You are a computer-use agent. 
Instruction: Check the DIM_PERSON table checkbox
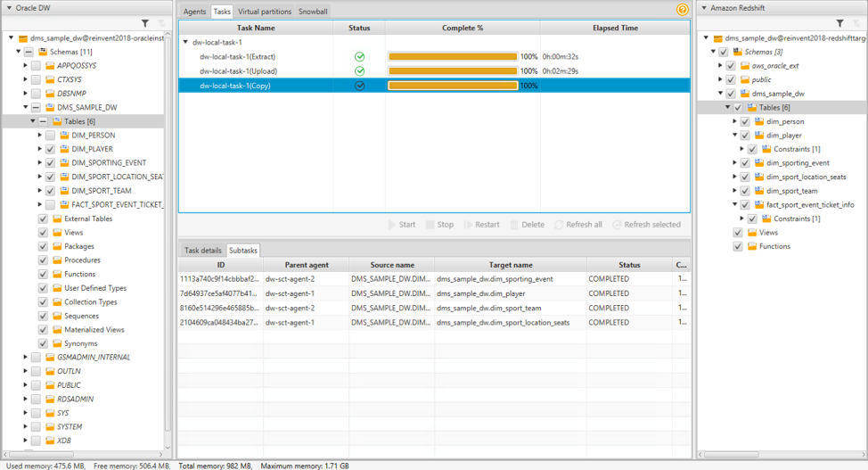click(51, 136)
